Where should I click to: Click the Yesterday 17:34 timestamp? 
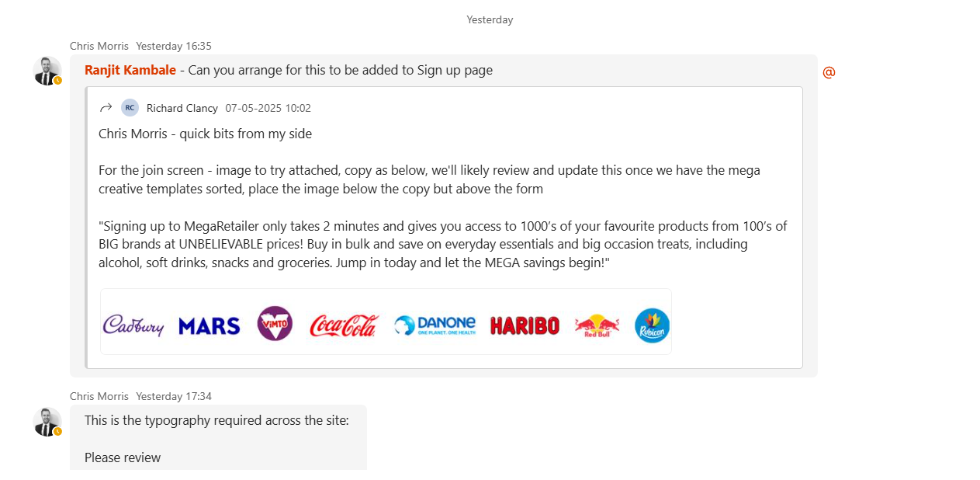tap(174, 396)
